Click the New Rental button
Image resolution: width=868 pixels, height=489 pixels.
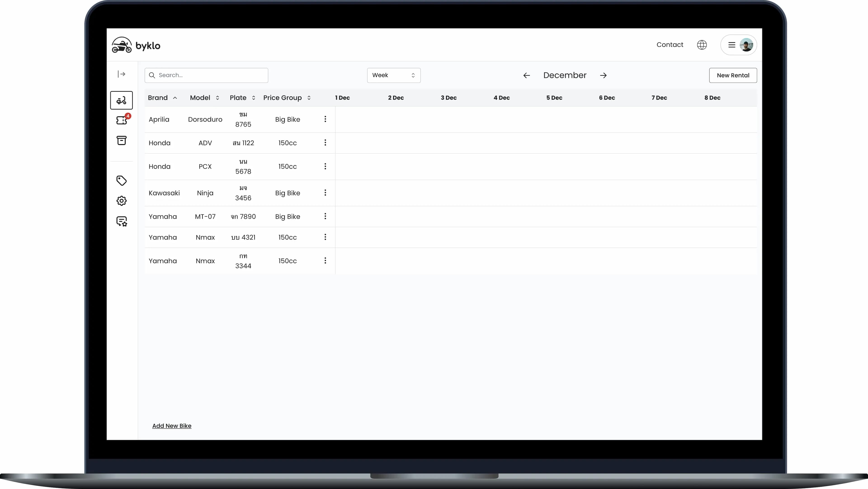(x=733, y=75)
